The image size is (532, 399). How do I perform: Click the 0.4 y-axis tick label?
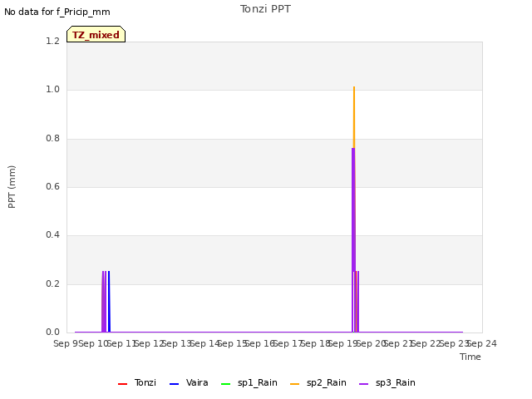(52, 235)
